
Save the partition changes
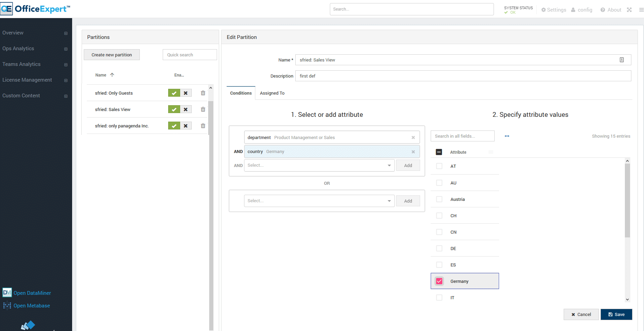616,314
